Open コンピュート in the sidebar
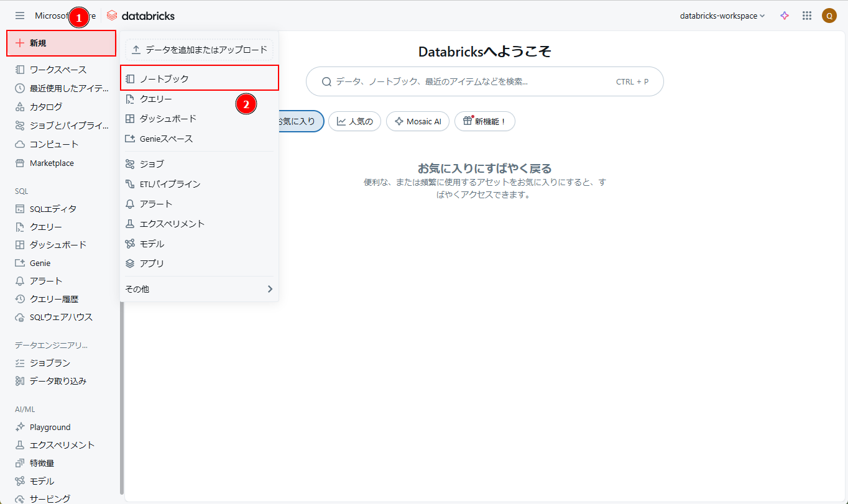 pyautogui.click(x=53, y=144)
